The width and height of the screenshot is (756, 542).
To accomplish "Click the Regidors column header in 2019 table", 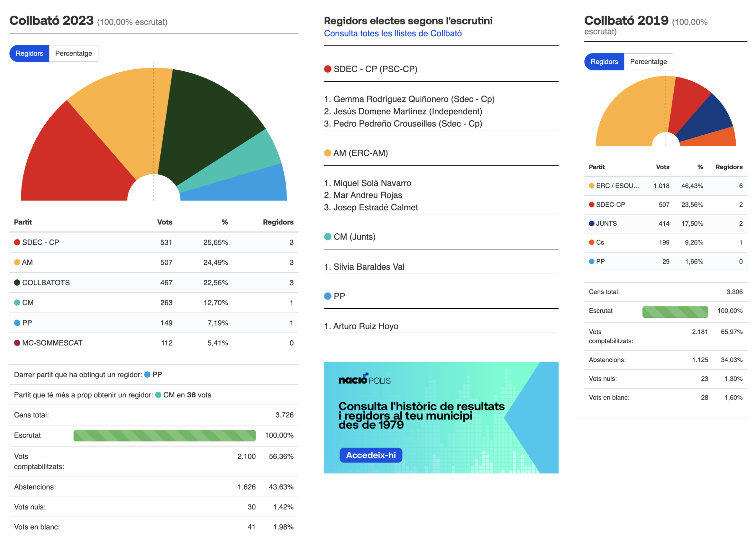I will coord(729,167).
